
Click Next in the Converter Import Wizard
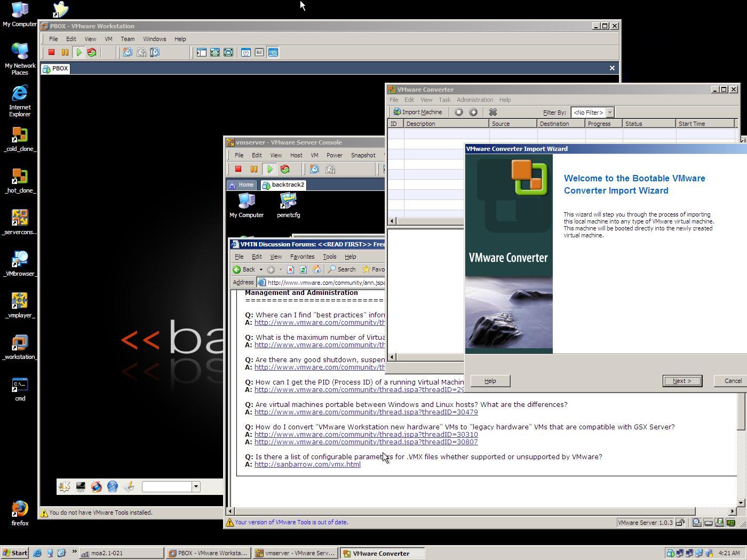(x=681, y=381)
